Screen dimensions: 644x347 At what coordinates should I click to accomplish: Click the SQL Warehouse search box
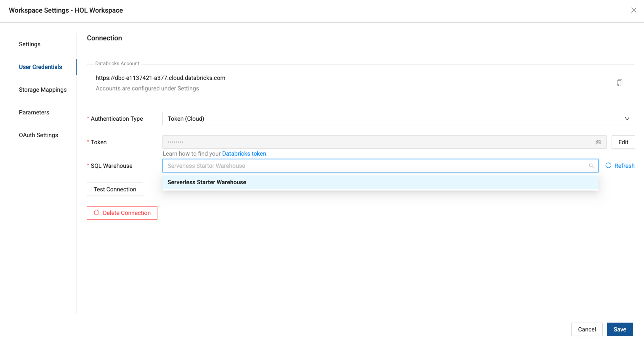click(x=381, y=166)
